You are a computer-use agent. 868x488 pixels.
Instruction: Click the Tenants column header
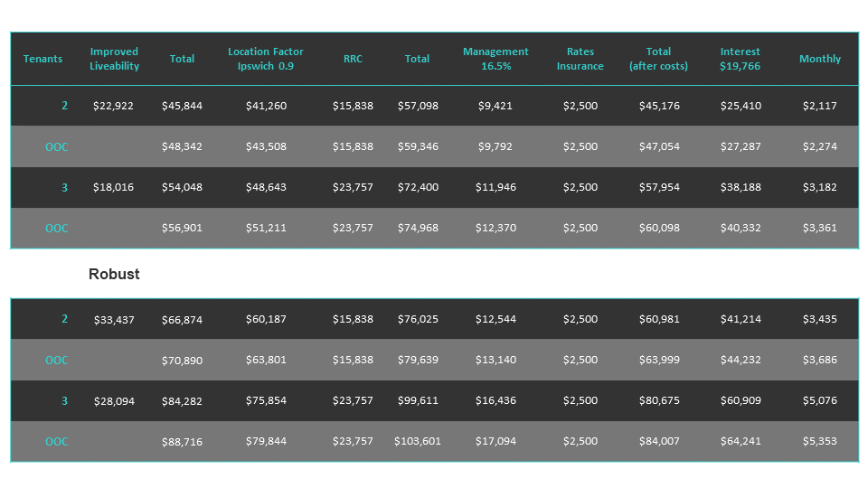(x=43, y=59)
